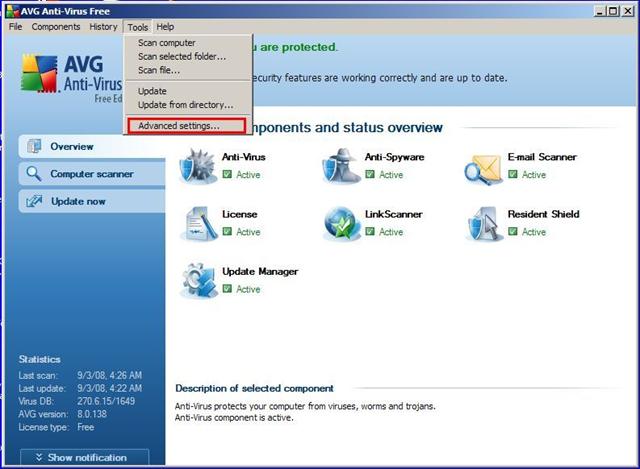The image size is (640, 469).
Task: Choose Advanced settings from Tools menu
Action: point(178,126)
